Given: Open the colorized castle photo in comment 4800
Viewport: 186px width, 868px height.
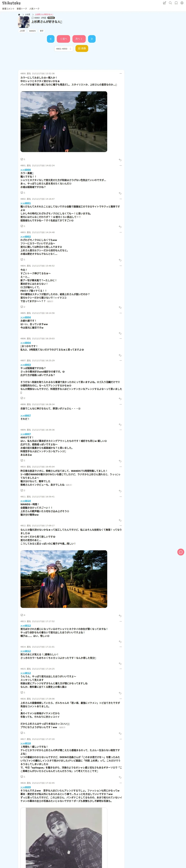Looking at the screenshot, I should [64, 121].
